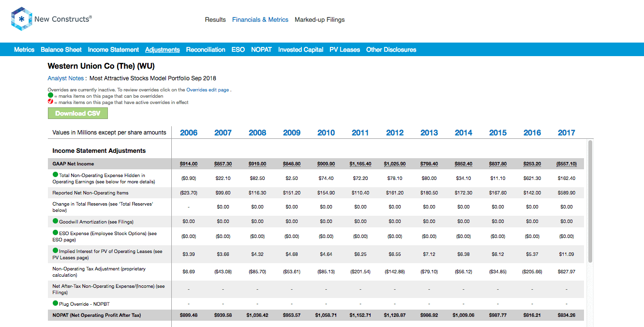The image size is (644, 327).
Task: Click GAAP Net Income value $857.30
Action: pyautogui.click(x=223, y=164)
